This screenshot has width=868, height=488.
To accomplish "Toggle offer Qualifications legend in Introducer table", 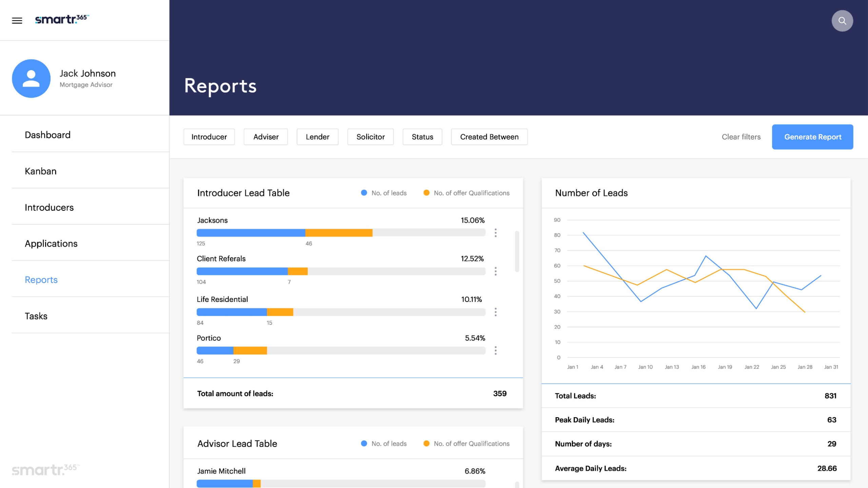I will [x=466, y=193].
